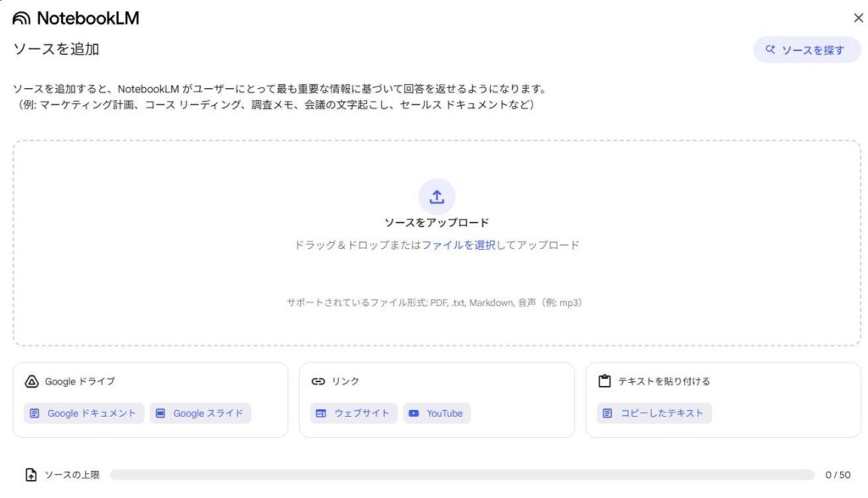Click the ファイルを選択 link
This screenshot has height=498, width=868.
coord(459,245)
